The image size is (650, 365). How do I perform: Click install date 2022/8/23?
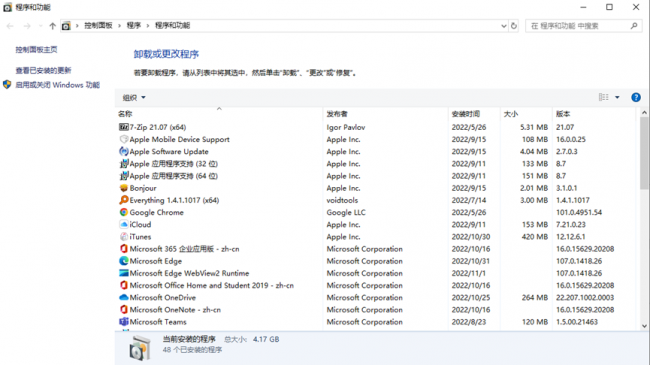(x=469, y=321)
